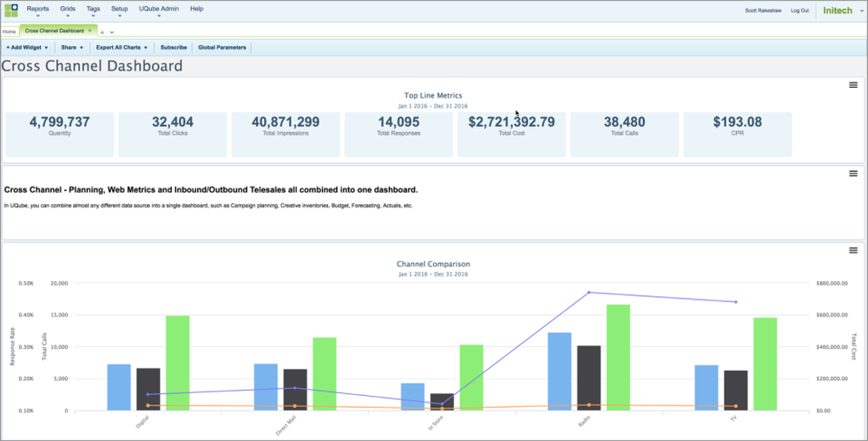Close the Cross Channel Dashboard tab
The image size is (868, 441).
pyautogui.click(x=89, y=31)
